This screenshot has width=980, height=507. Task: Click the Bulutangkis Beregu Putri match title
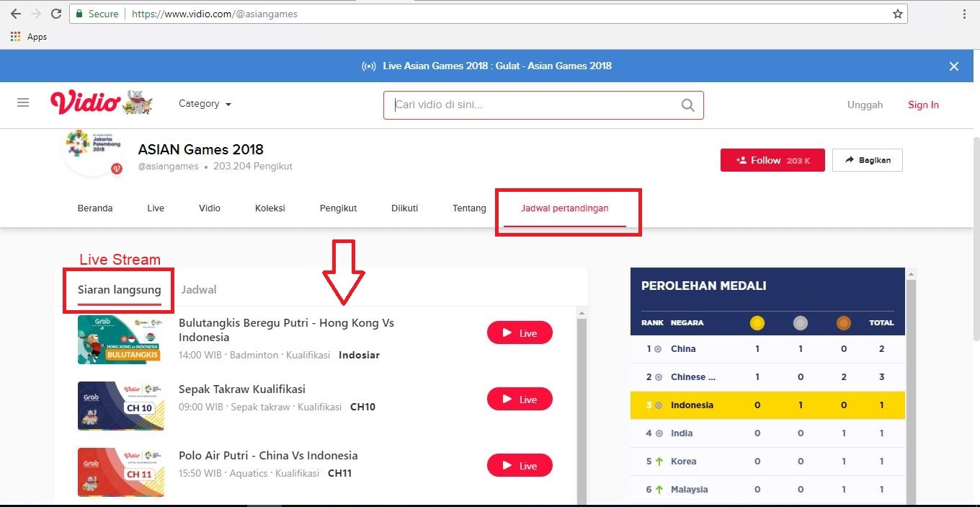tap(286, 330)
